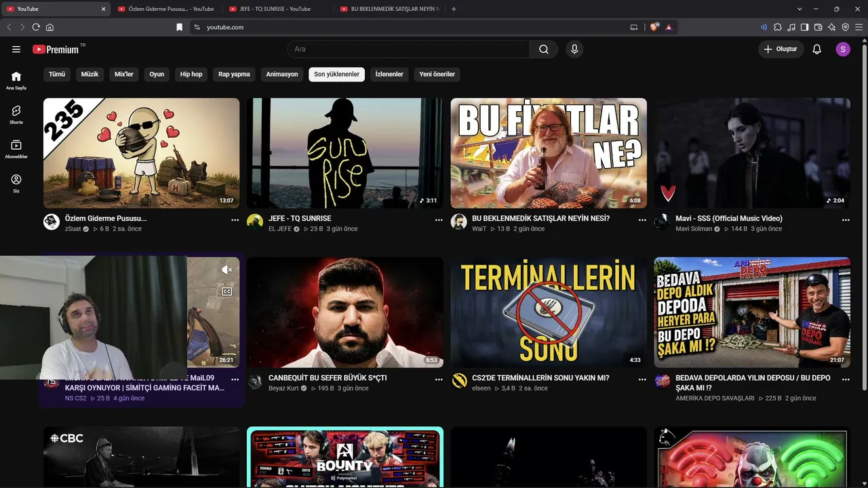Open CANBEQUİT BU SEFER BÜYÜK title link
The width and height of the screenshot is (868, 488).
point(328,378)
